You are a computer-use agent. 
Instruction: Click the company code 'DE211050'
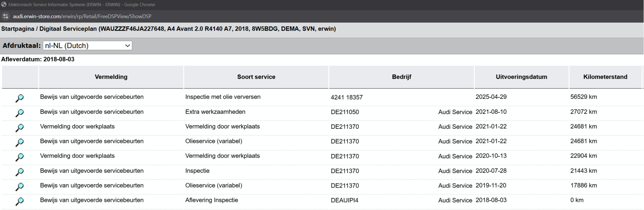click(345, 112)
